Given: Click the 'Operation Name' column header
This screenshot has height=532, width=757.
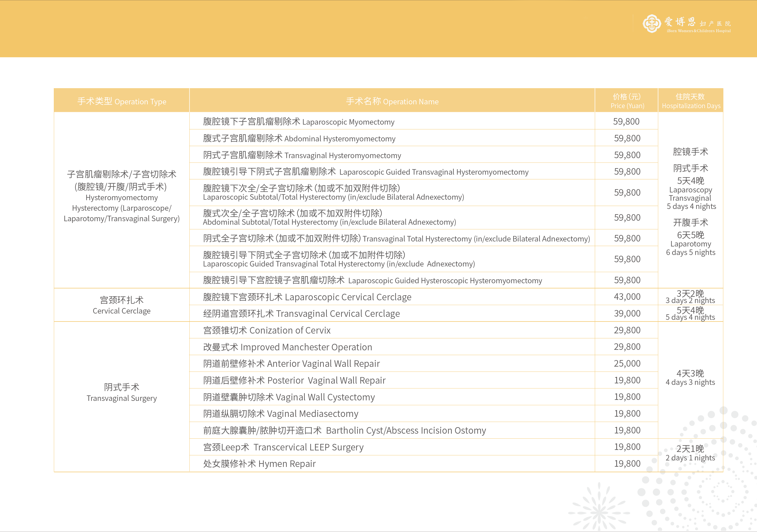Looking at the screenshot, I should pyautogui.click(x=392, y=101).
